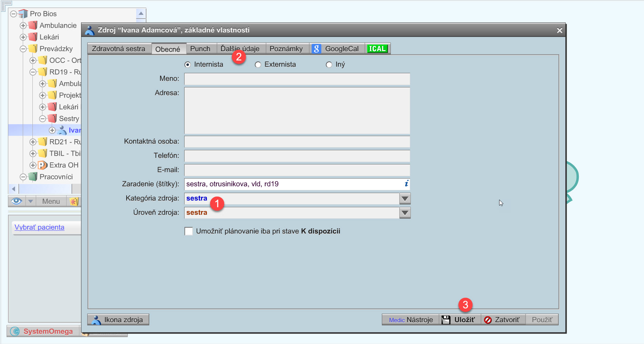Click the Ikona zdroja button

click(118, 320)
